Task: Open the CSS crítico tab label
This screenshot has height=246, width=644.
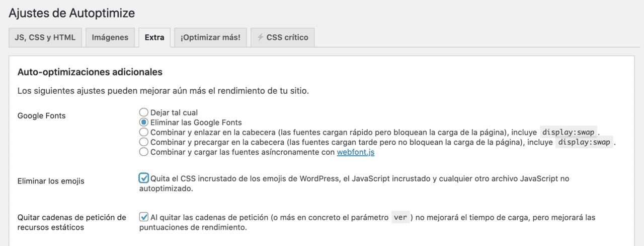Action: (x=287, y=37)
